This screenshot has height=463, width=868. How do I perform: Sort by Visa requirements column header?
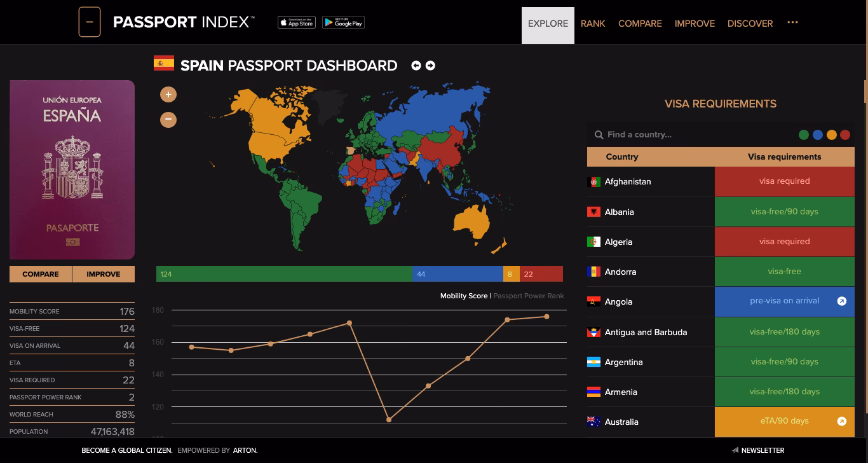[784, 156]
